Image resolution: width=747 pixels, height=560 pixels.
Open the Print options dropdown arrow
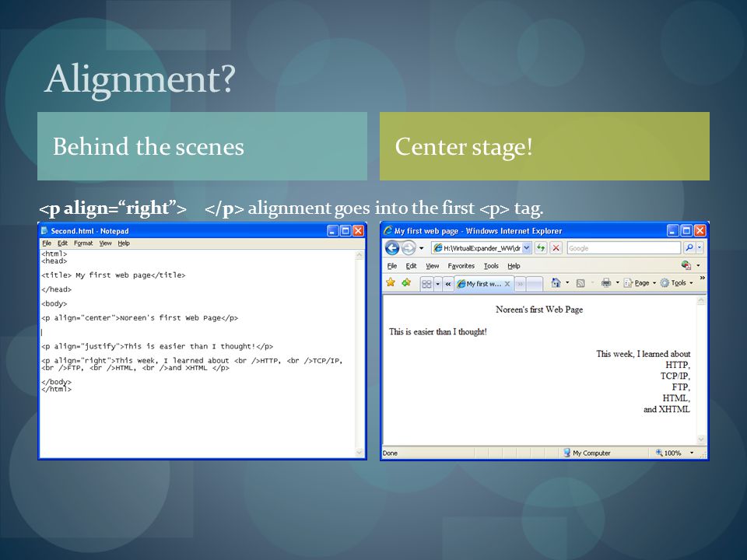point(617,283)
